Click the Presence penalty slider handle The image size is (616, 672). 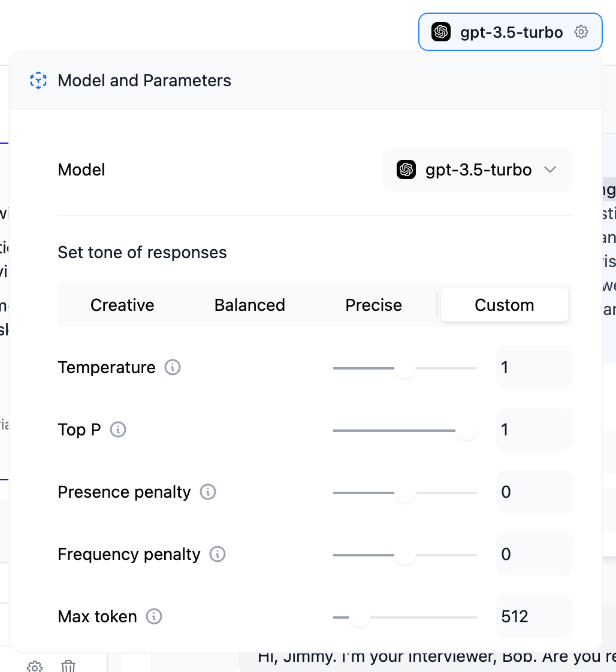point(404,493)
